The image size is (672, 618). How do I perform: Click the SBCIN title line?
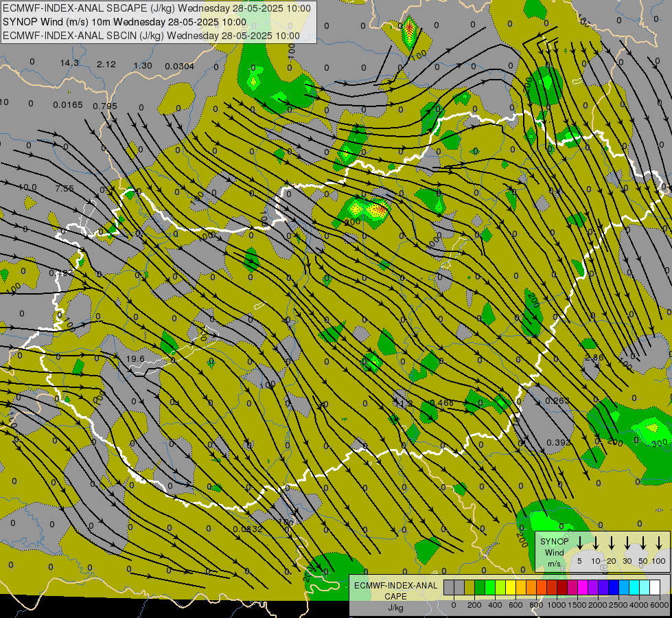151,36
